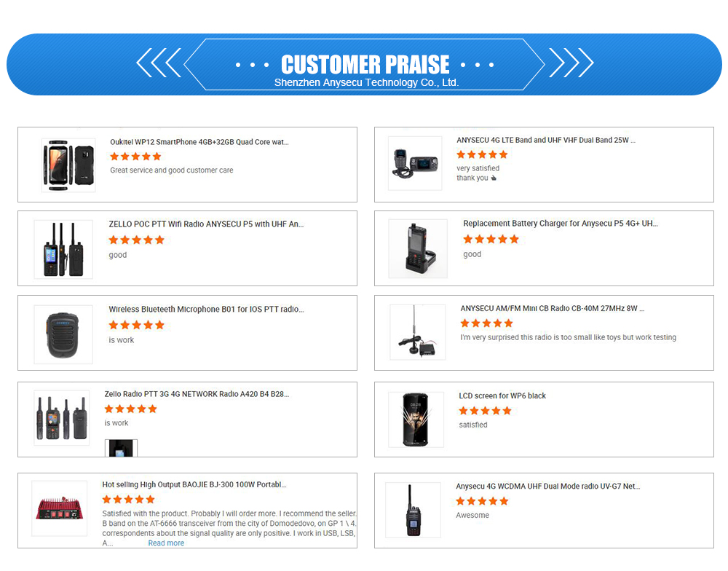Screen dimensions: 728x571
Task: Click the star rating on LCD screen review
Action: (x=484, y=411)
